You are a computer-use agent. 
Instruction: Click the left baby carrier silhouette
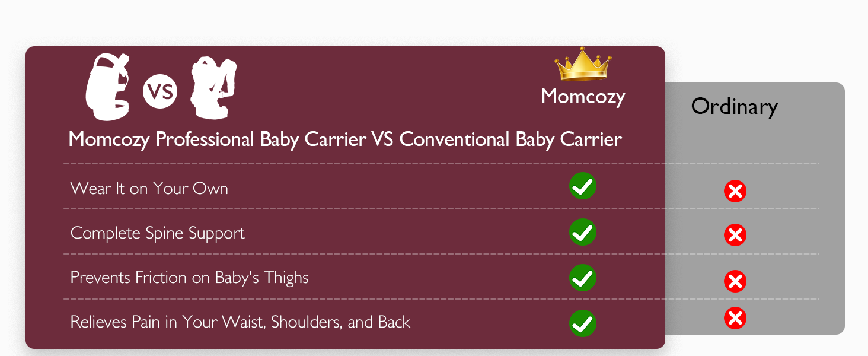(x=108, y=87)
